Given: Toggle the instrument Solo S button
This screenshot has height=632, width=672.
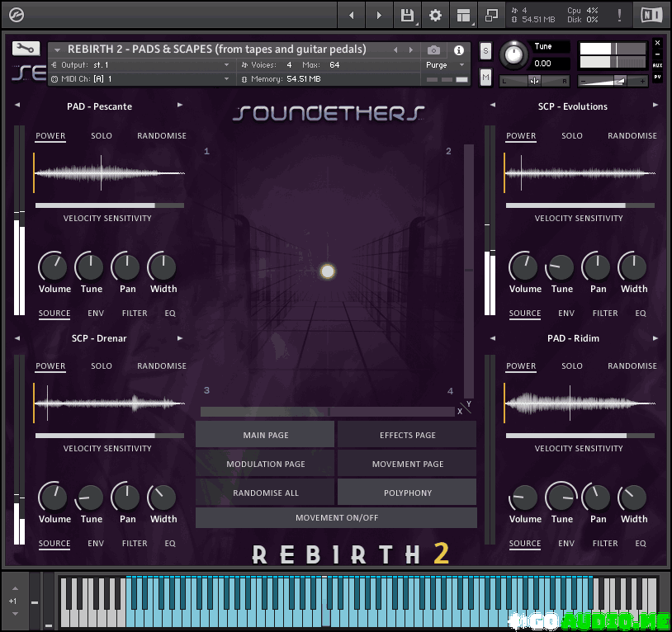Looking at the screenshot, I should click(485, 51).
